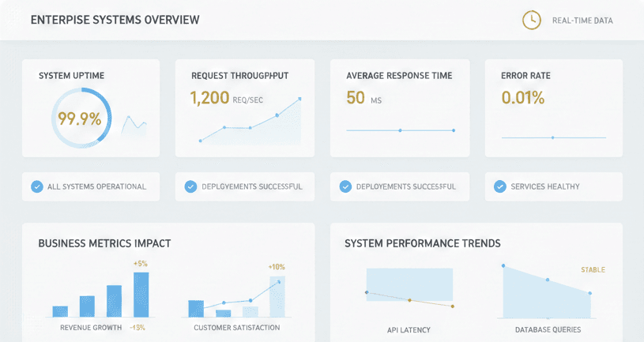Select the 99.9% circular uptime gauge
Viewport: 644px width, 342px height.
(x=80, y=118)
